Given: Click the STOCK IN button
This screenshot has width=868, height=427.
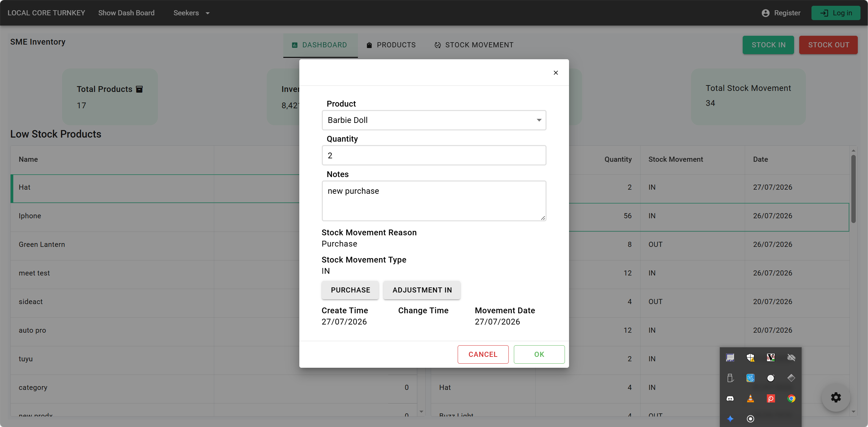Looking at the screenshot, I should (x=768, y=45).
